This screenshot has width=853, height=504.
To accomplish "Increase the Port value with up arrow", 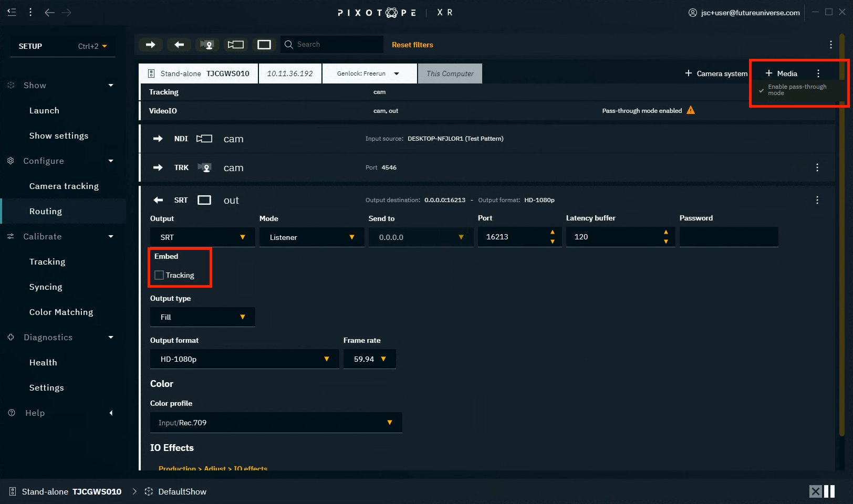I will (552, 232).
